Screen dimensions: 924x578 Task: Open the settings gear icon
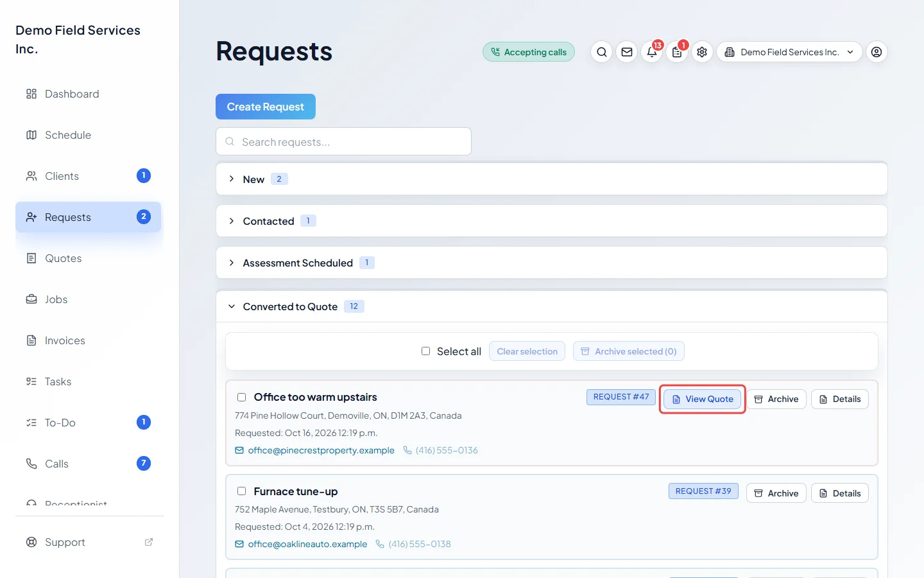click(702, 52)
